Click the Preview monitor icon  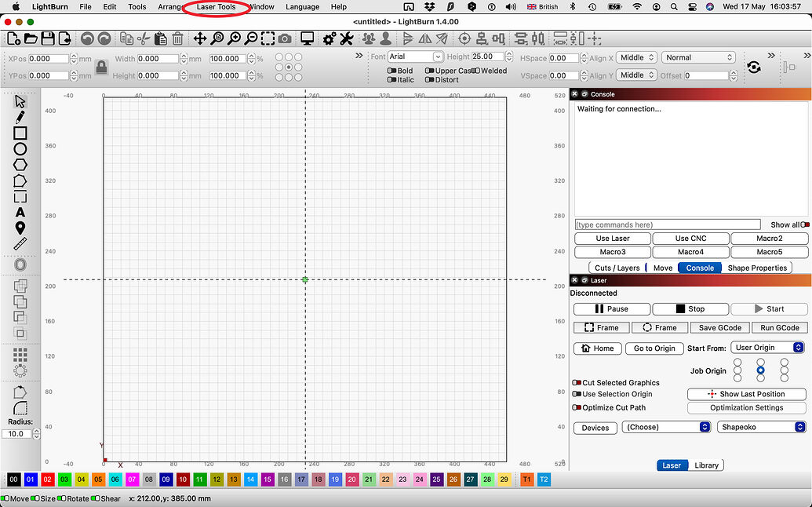307,38
